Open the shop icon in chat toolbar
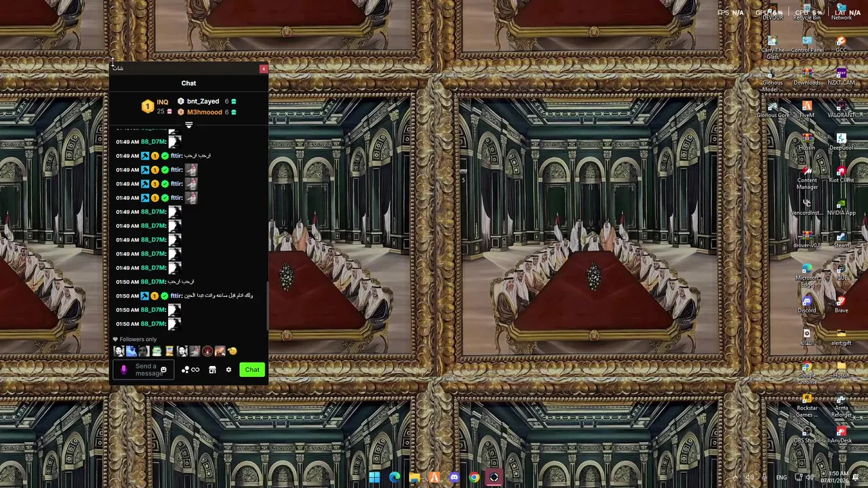 click(x=212, y=369)
